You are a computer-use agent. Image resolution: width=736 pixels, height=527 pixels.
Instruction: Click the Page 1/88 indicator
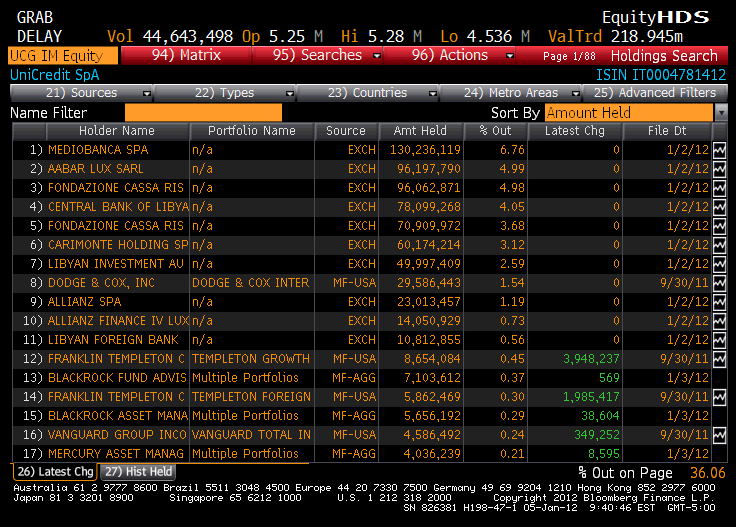coord(569,56)
